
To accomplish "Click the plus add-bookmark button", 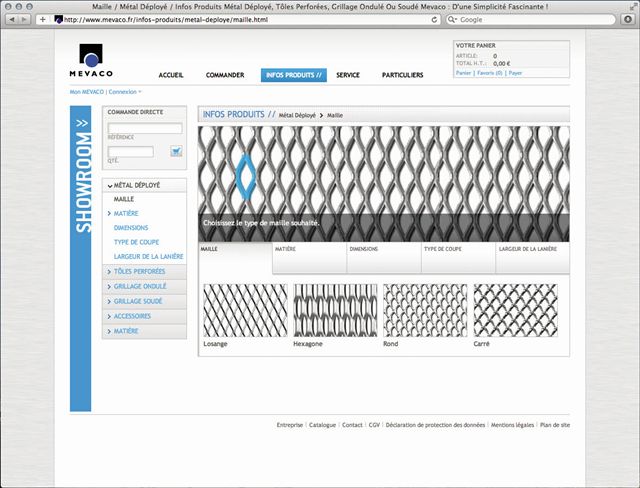I will tap(42, 19).
